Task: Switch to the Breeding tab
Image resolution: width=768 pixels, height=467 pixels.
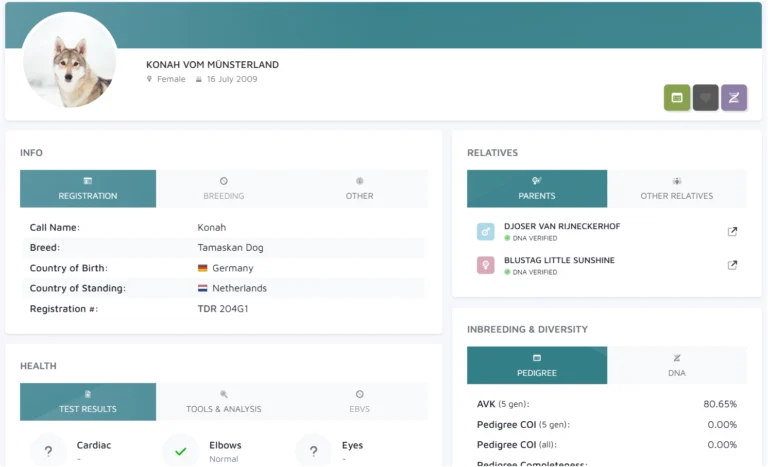Action: point(223,189)
